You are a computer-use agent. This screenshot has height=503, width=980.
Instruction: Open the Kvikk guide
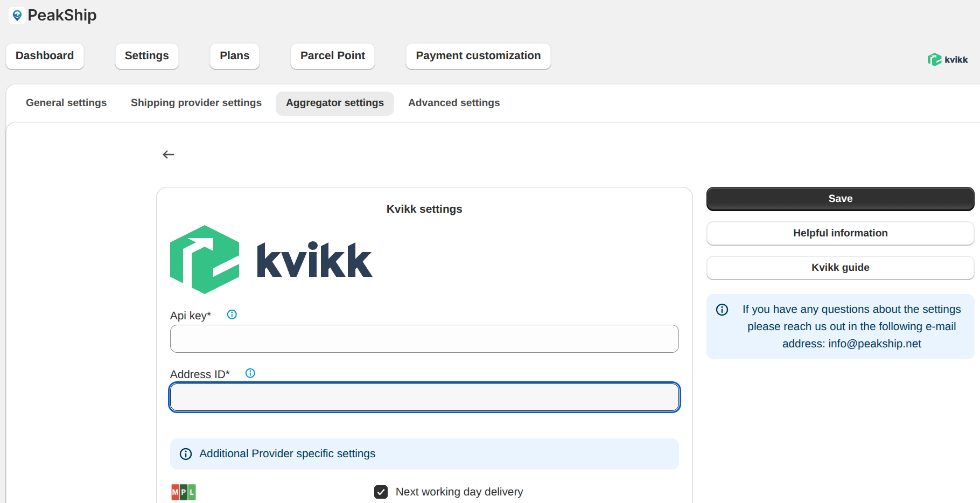tap(839, 267)
